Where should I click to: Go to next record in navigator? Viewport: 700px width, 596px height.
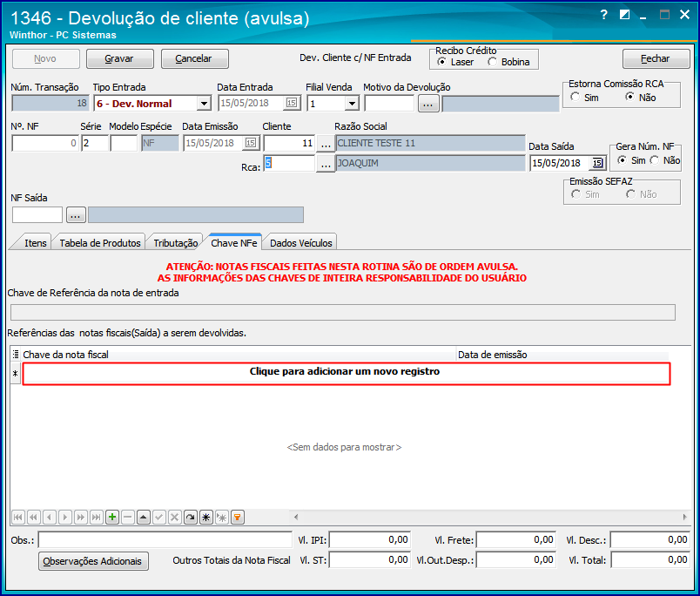64,518
